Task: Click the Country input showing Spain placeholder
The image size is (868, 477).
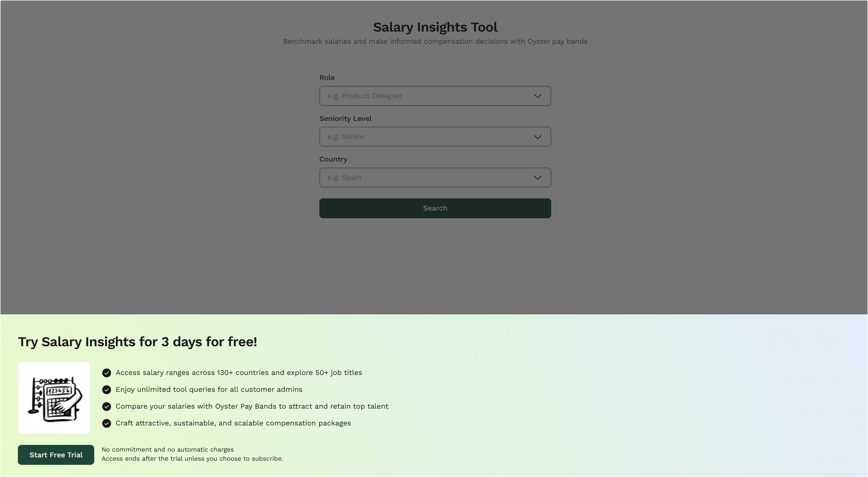Action: point(404,177)
